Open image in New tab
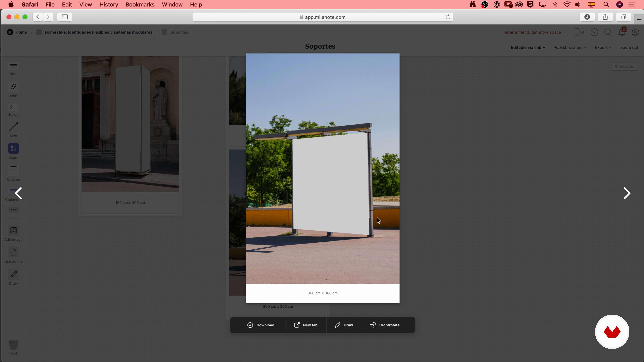The image size is (644, 362). pyautogui.click(x=306, y=325)
